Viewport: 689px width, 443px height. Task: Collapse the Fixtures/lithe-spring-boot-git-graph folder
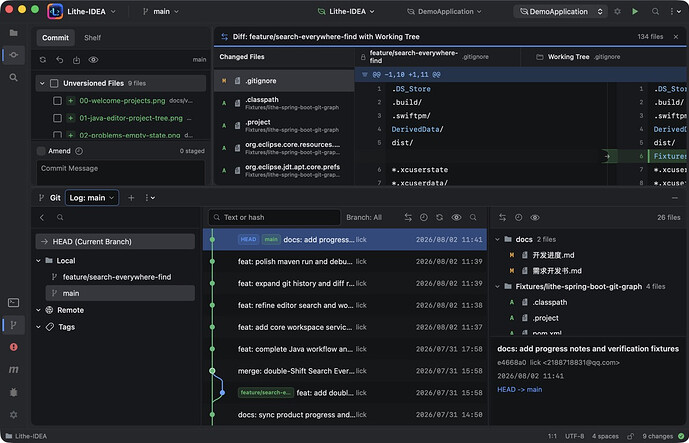pyautogui.click(x=497, y=286)
